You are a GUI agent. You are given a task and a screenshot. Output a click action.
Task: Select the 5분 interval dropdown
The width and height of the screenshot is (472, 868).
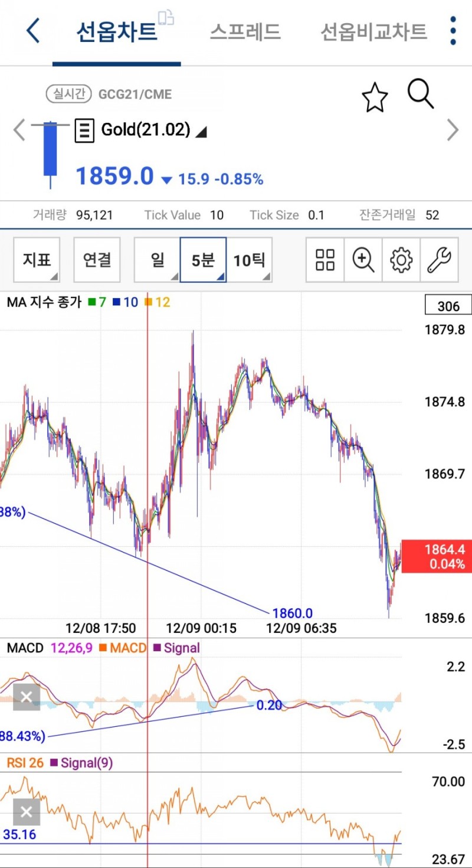(203, 259)
